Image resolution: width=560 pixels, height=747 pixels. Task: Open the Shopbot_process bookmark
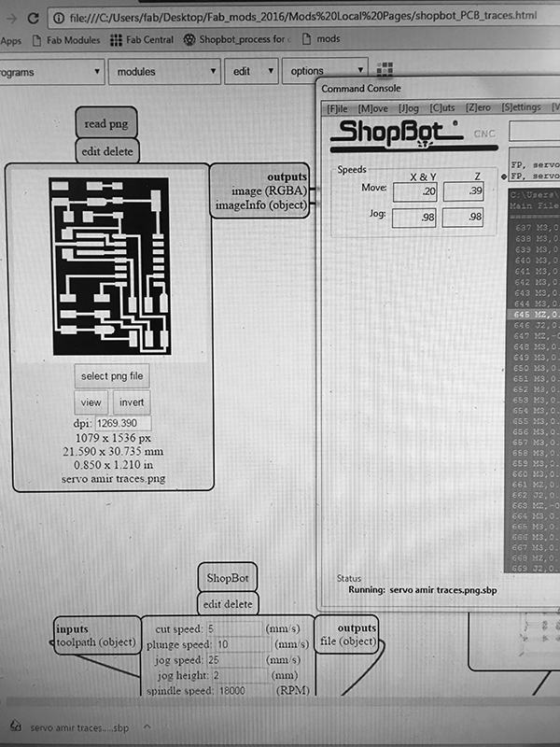point(237,39)
